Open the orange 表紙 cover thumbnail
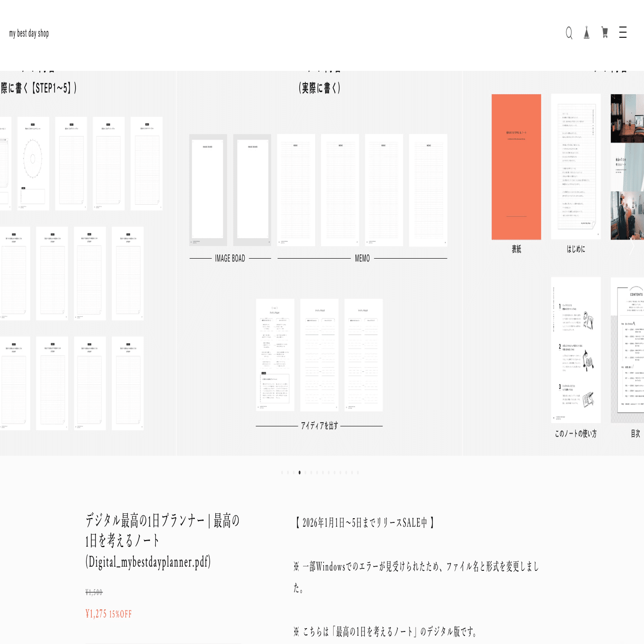 click(x=516, y=167)
